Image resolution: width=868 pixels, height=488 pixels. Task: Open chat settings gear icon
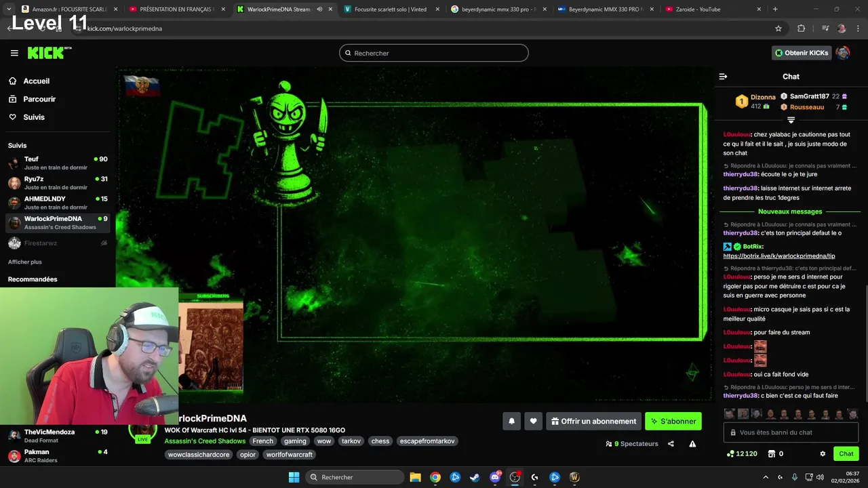pos(823,453)
